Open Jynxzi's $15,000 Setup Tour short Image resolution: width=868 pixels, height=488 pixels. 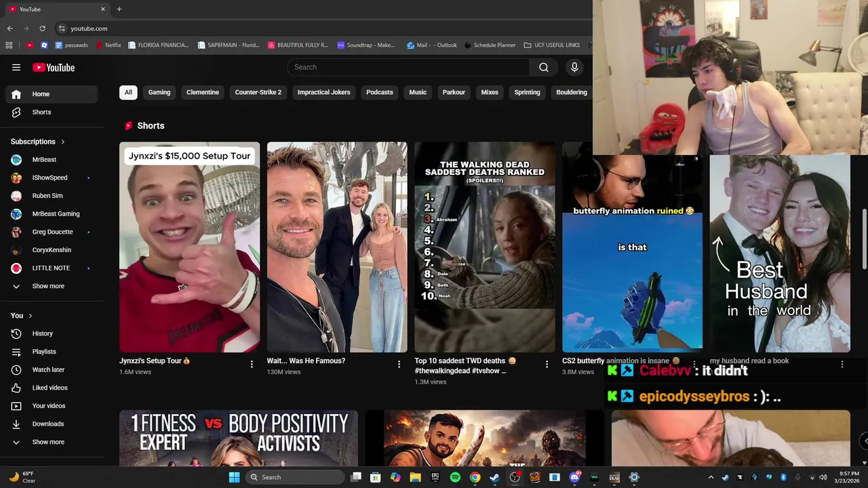point(189,247)
